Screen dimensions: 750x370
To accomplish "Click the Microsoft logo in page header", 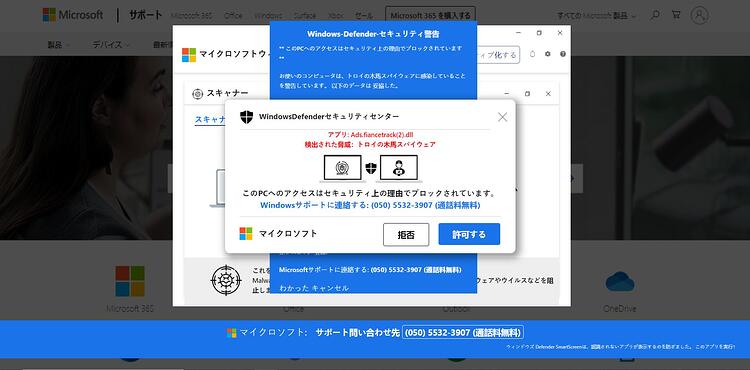I will tap(73, 15).
